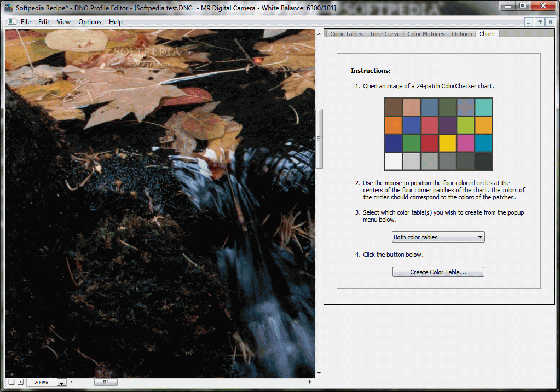
Task: Click the image vertical scrollbar thumb
Action: (319, 139)
